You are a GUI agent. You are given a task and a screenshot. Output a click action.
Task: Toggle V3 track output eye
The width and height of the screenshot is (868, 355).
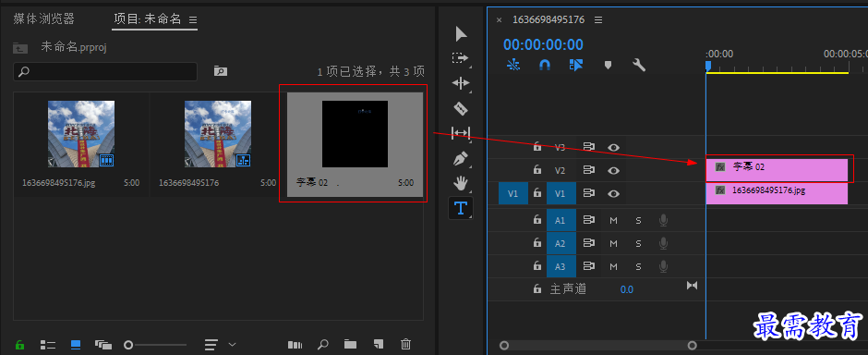click(613, 147)
